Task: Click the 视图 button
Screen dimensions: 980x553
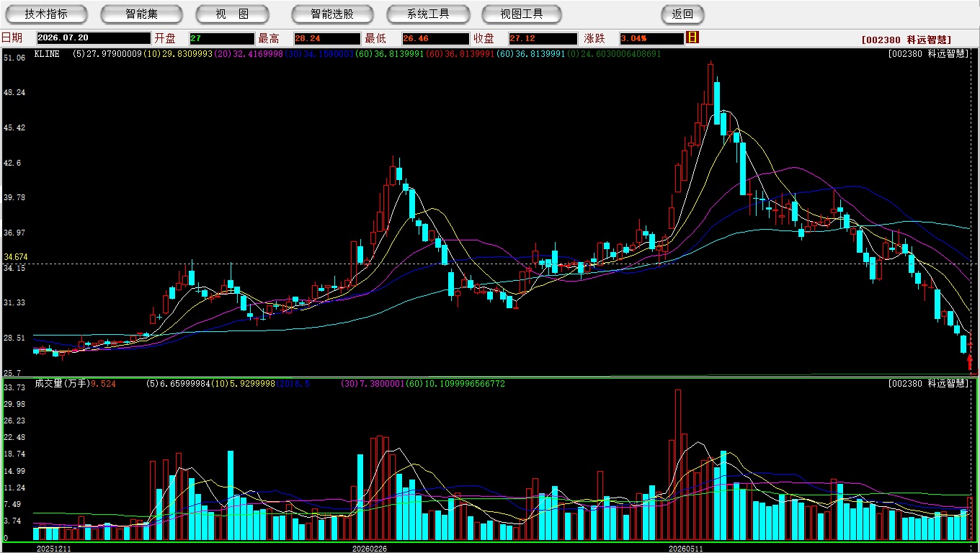Action: click(233, 14)
